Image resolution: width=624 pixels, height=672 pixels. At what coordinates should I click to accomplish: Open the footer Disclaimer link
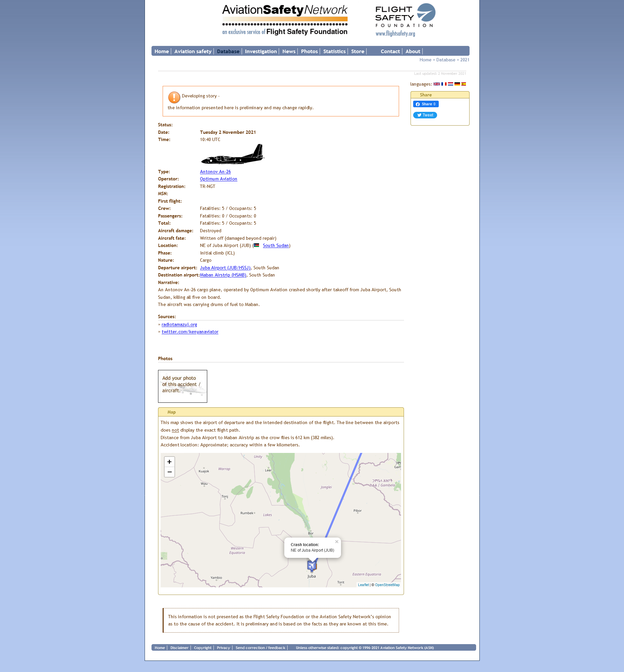pos(179,648)
